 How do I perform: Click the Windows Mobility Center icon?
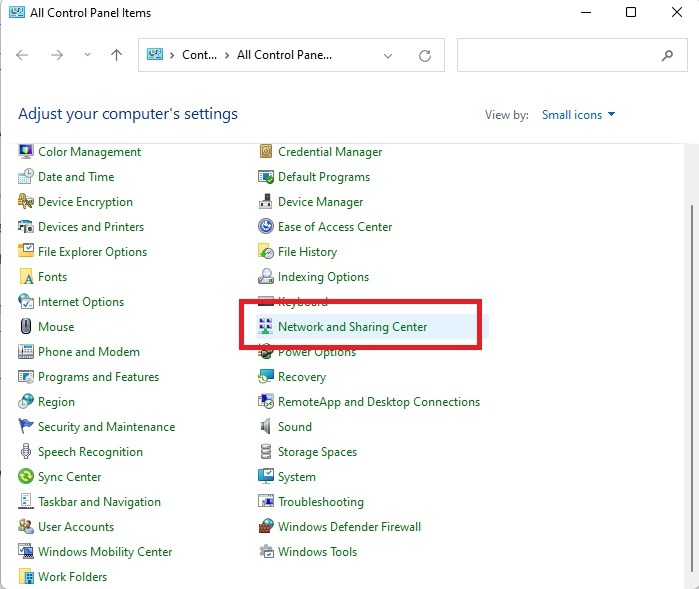tap(26, 551)
